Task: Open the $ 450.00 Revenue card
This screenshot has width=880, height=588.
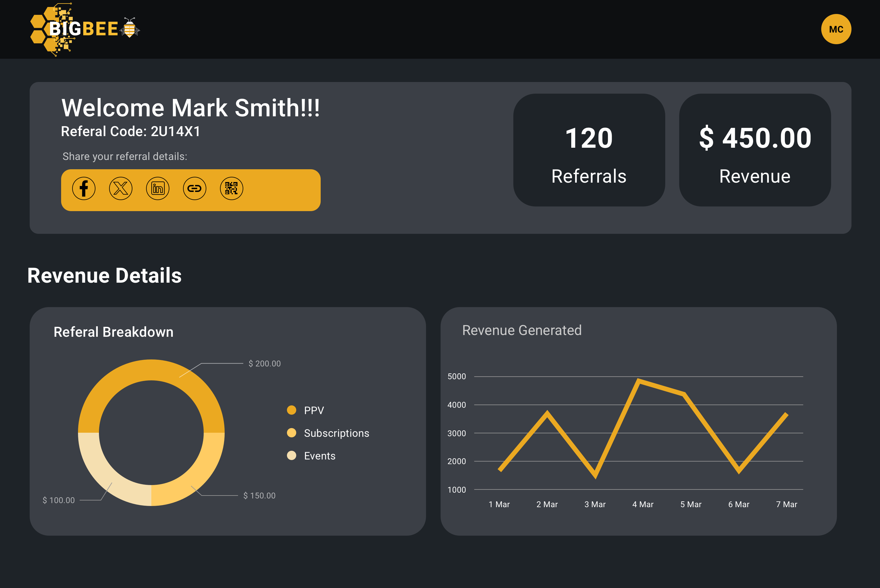Action: [x=755, y=150]
